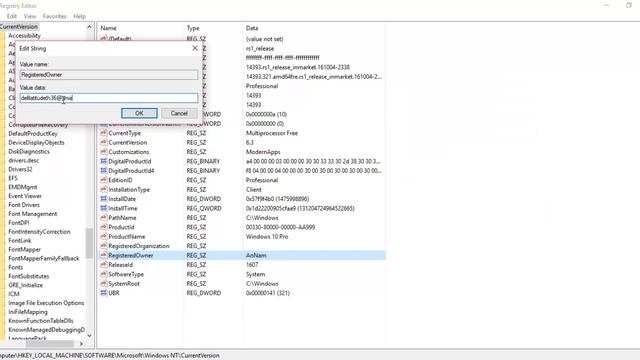Select the Event Viewer key

coord(25,196)
